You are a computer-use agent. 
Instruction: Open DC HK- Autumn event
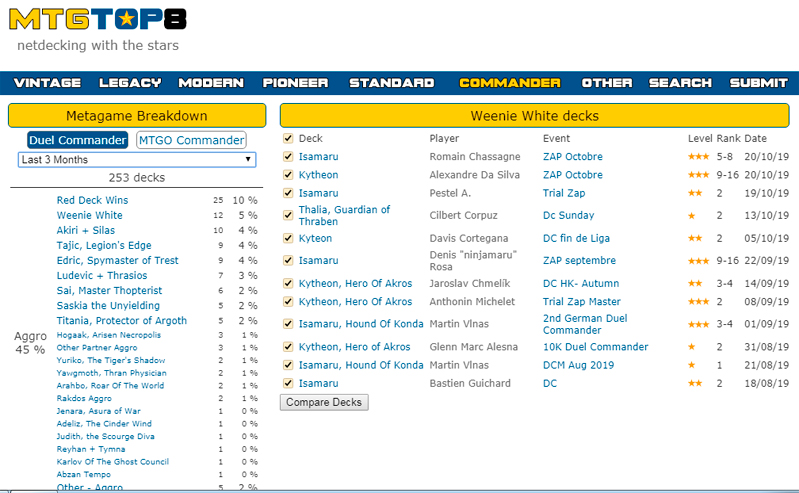[581, 283]
